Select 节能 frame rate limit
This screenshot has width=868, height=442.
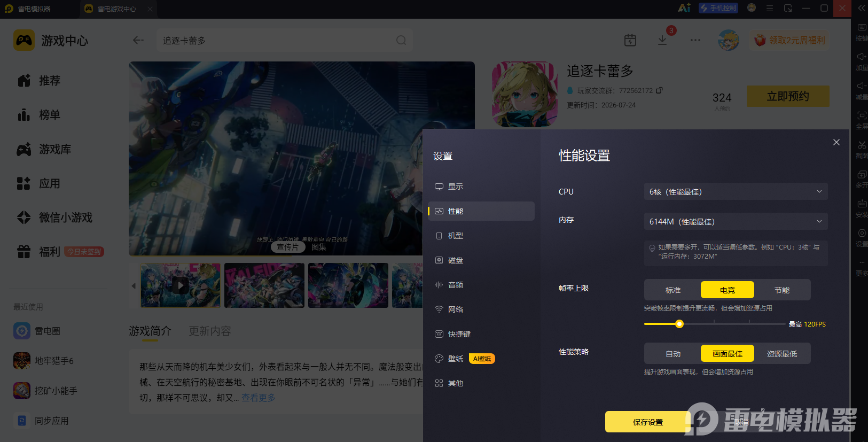(x=782, y=290)
